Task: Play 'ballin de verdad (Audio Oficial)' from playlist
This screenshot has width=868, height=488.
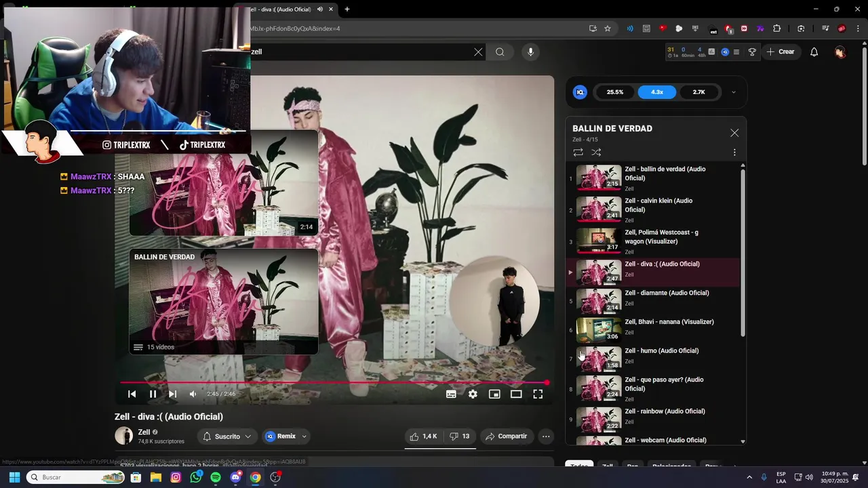Action: [x=652, y=178]
